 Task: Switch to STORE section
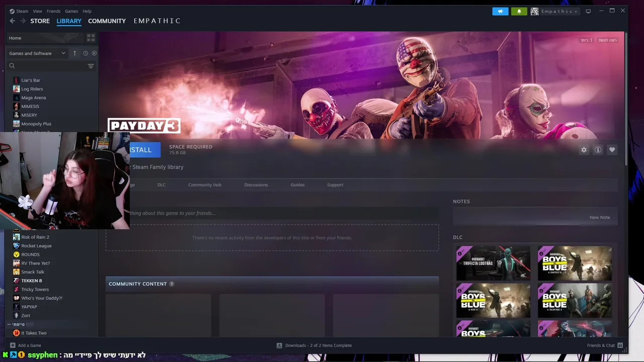pyautogui.click(x=40, y=21)
